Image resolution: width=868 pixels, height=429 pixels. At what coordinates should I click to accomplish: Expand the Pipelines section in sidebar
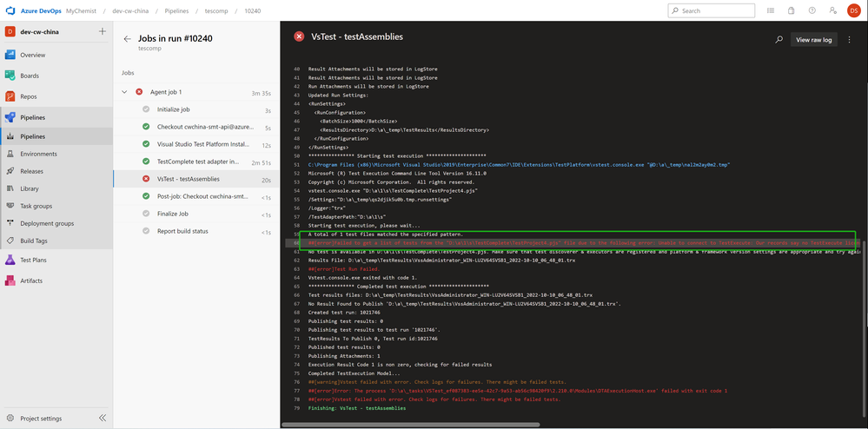tap(33, 117)
